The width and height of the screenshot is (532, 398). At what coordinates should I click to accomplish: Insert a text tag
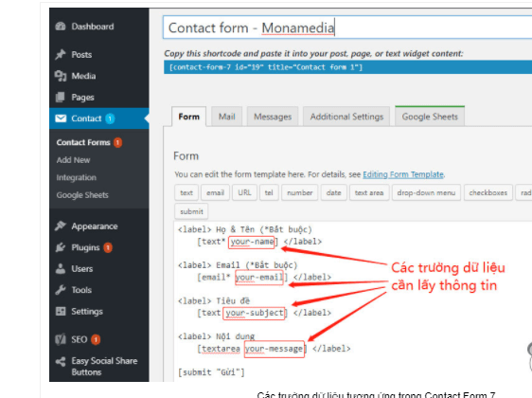tap(186, 192)
